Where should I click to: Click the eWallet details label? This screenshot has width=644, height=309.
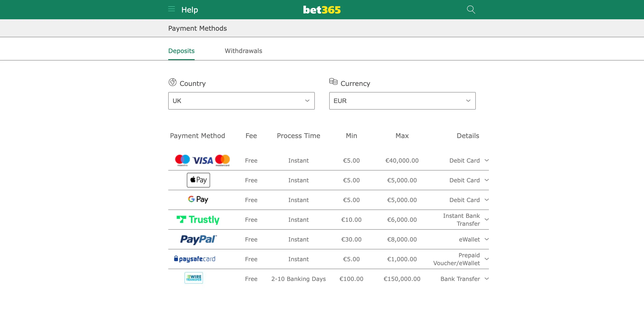click(x=469, y=240)
